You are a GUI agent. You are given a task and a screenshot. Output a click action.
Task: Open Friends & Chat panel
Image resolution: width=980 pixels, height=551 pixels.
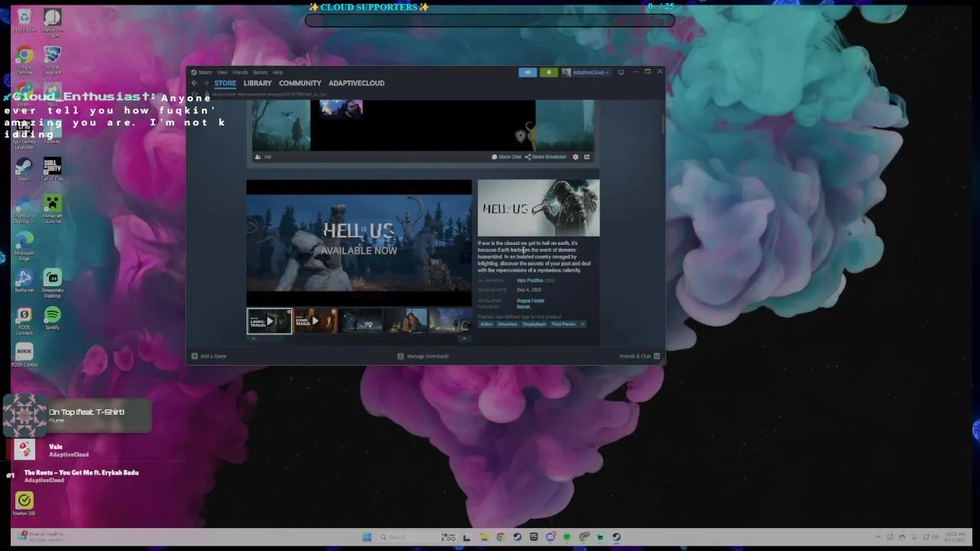[639, 356]
